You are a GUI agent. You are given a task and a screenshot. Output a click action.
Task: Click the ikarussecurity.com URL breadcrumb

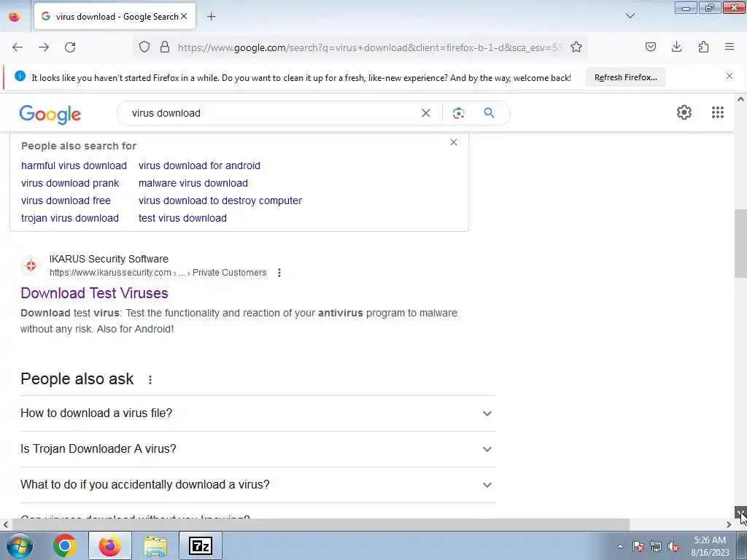point(158,273)
